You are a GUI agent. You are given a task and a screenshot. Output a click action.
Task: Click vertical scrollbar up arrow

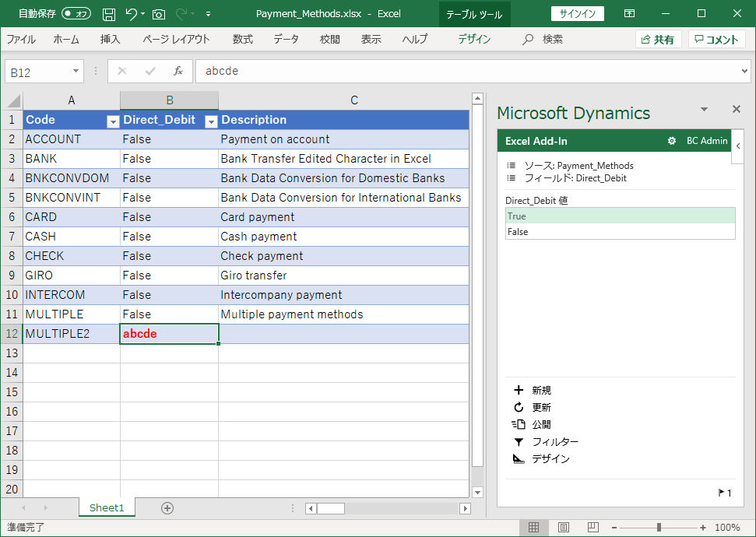(x=477, y=99)
